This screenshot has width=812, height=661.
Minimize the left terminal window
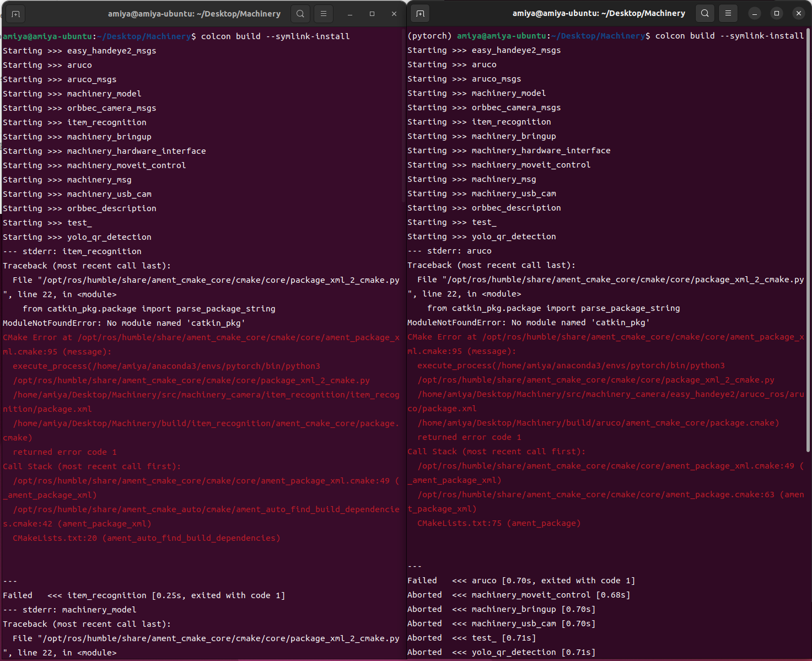click(x=349, y=13)
